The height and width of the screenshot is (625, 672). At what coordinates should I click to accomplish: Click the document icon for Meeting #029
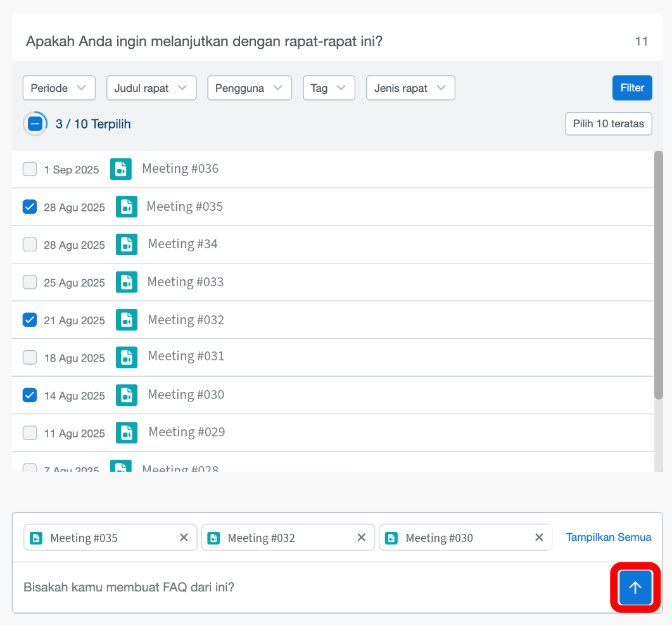pyautogui.click(x=127, y=432)
